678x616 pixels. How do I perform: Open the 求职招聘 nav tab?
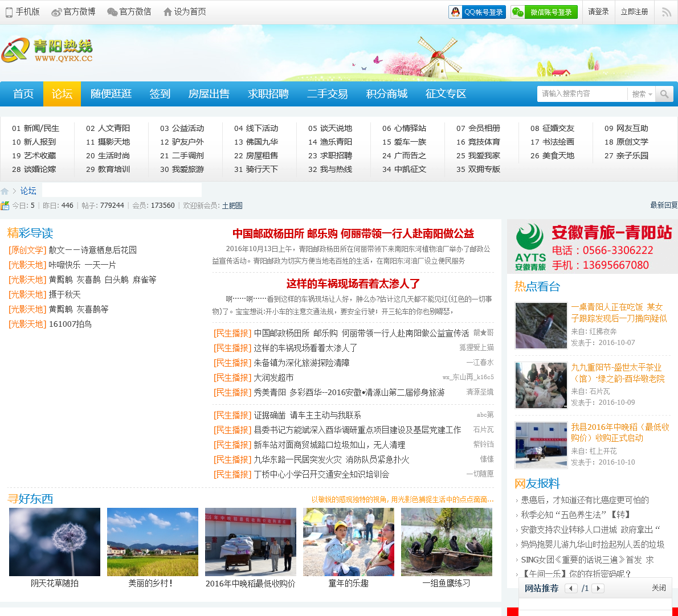(268, 94)
